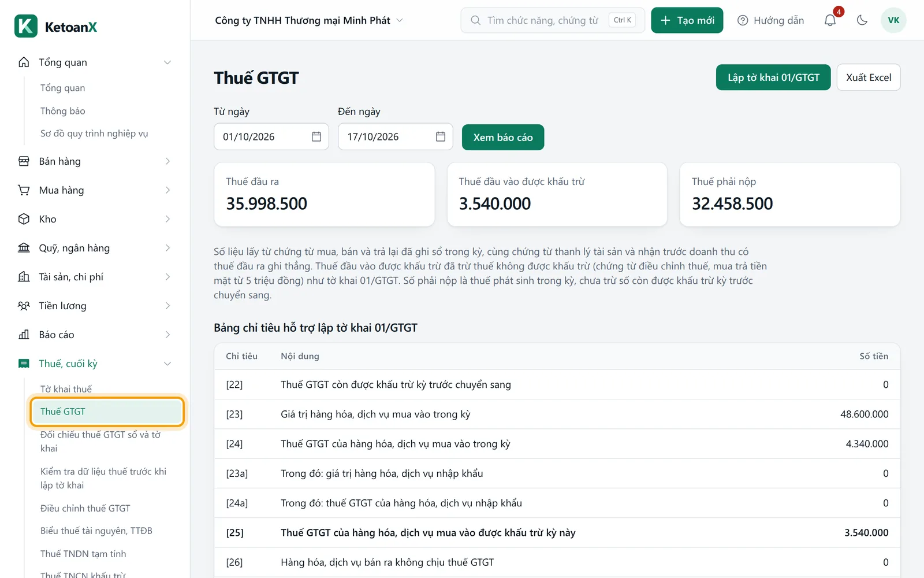Click the Tài sản, chi phí building icon

coord(24,277)
